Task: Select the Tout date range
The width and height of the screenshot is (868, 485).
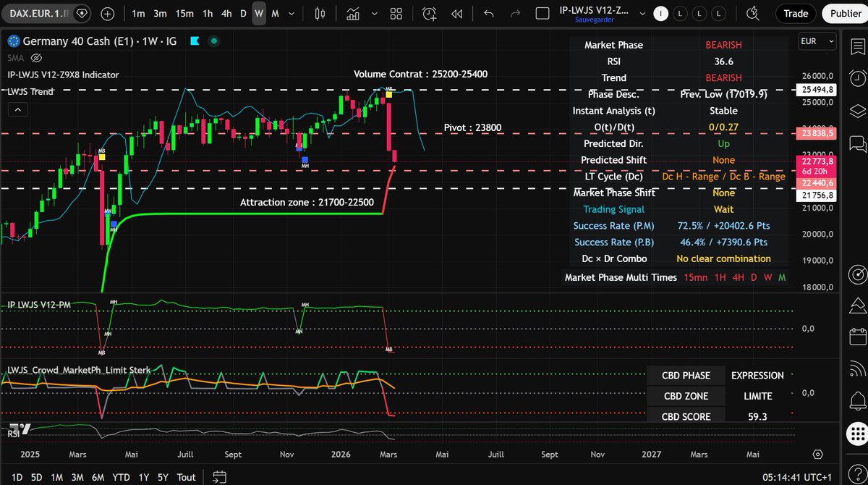Action: pyautogui.click(x=187, y=477)
